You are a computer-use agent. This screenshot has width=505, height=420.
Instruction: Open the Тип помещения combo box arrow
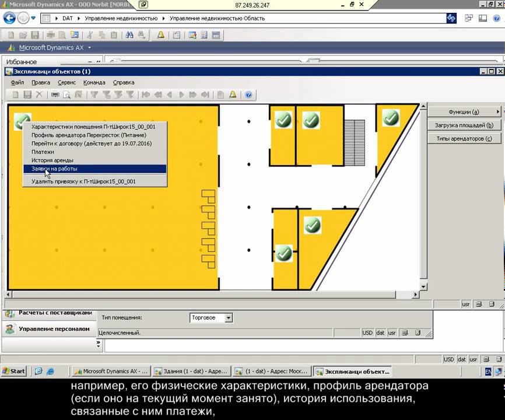tap(229, 318)
